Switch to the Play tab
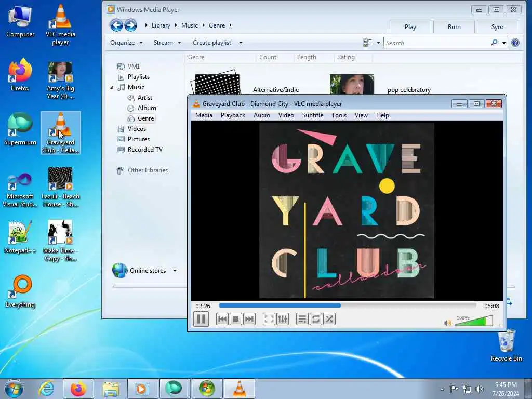532x399 pixels. tap(410, 27)
